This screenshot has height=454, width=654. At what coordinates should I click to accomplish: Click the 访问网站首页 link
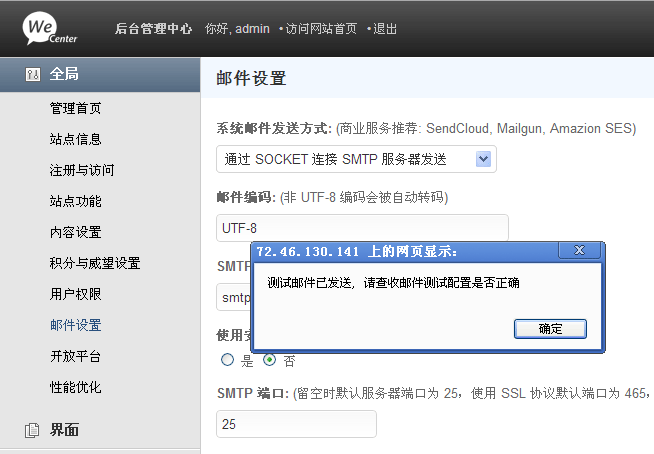320,28
